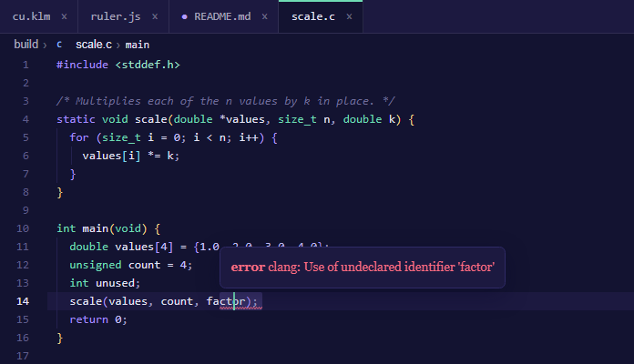Place cursor on '#include' directive

83,65
